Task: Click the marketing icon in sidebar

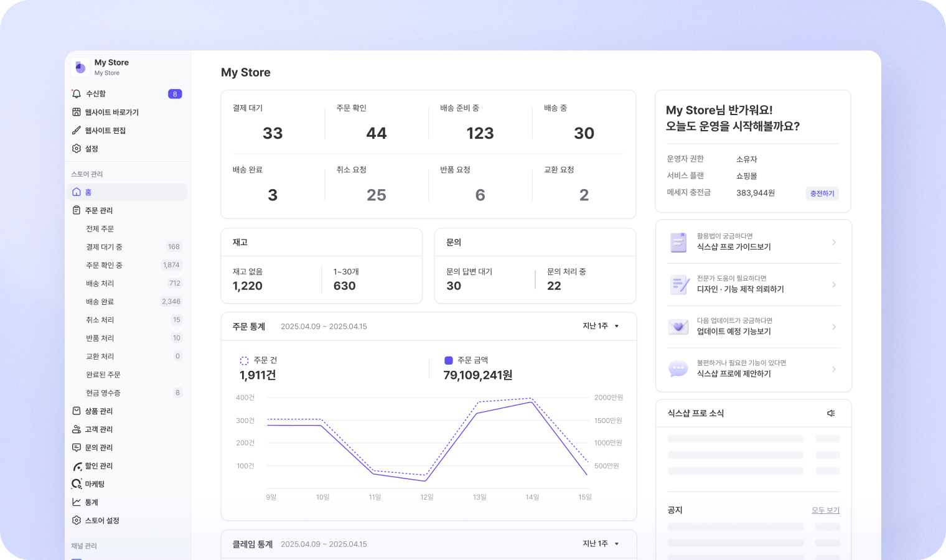Action: [77, 484]
